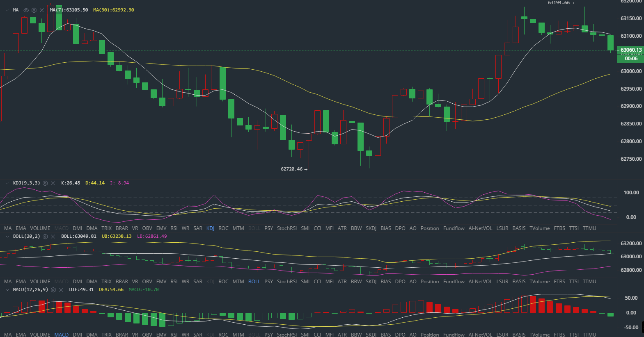The image size is (644, 337).
Task: Choose TTMU in the KDJ panel's indicator row
Action: click(x=589, y=228)
